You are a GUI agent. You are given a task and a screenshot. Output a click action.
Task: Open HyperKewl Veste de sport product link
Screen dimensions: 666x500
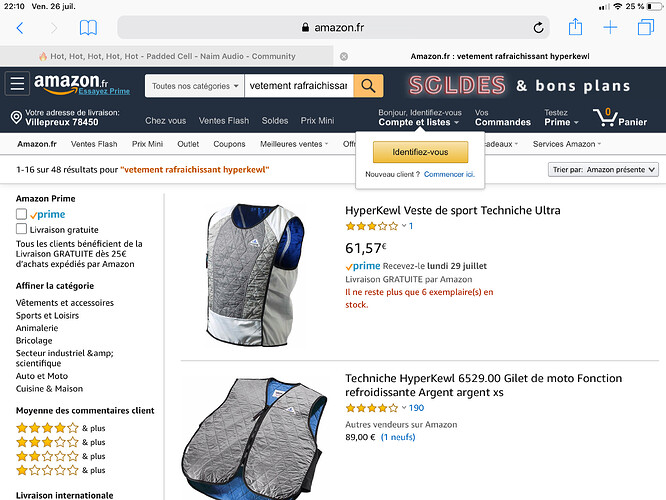(x=452, y=211)
